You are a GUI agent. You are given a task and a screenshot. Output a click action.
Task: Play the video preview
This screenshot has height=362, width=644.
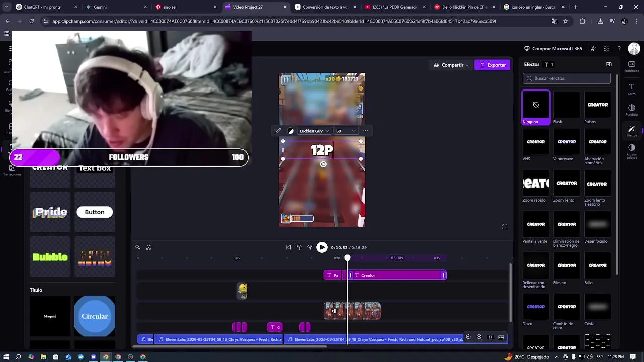(x=322, y=247)
